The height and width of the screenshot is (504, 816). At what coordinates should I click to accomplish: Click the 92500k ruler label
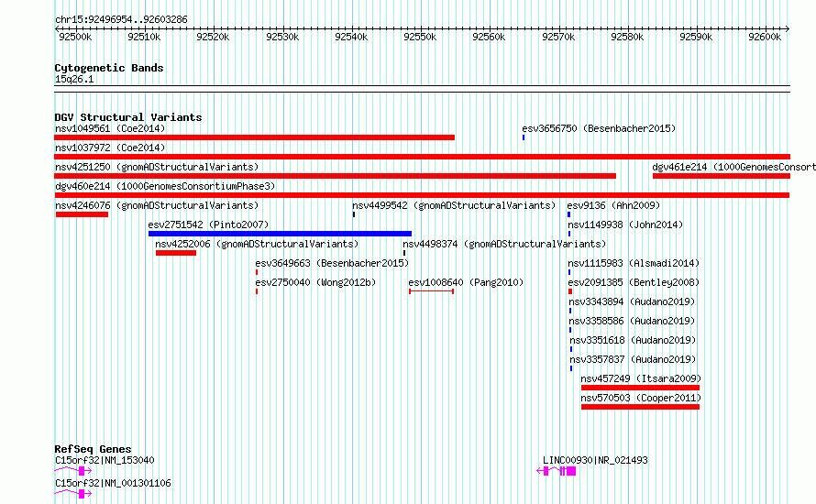(x=75, y=37)
